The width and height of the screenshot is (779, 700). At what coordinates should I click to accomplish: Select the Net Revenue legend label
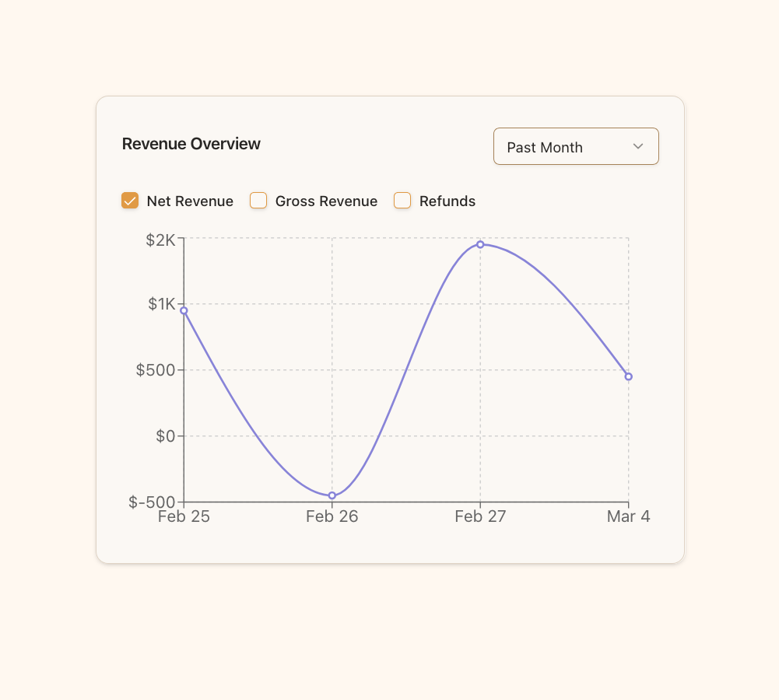(x=189, y=201)
